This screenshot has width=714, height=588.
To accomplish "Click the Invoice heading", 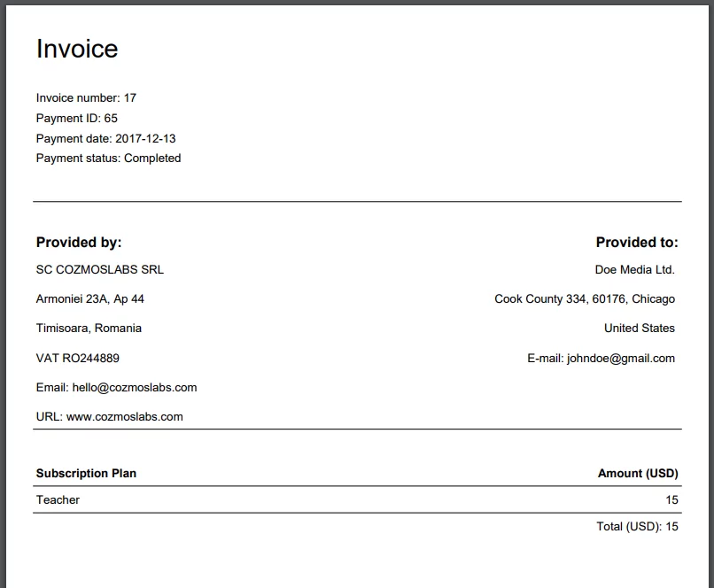I will [x=77, y=49].
